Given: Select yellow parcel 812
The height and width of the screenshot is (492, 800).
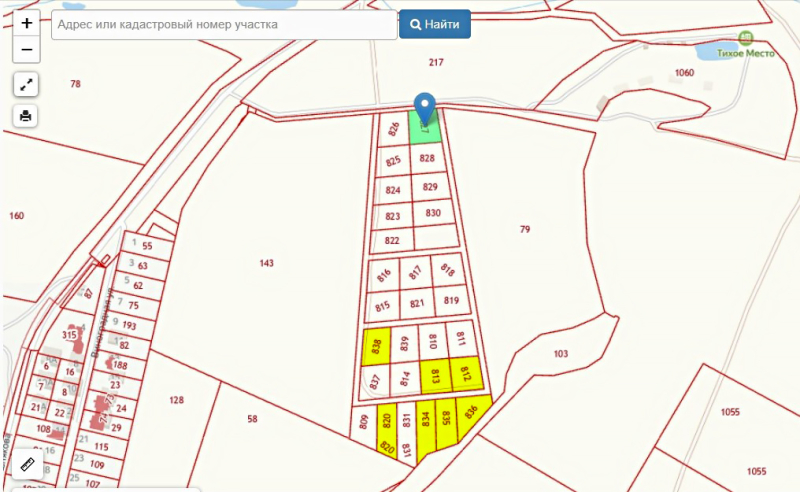Looking at the screenshot, I should click(x=466, y=374).
